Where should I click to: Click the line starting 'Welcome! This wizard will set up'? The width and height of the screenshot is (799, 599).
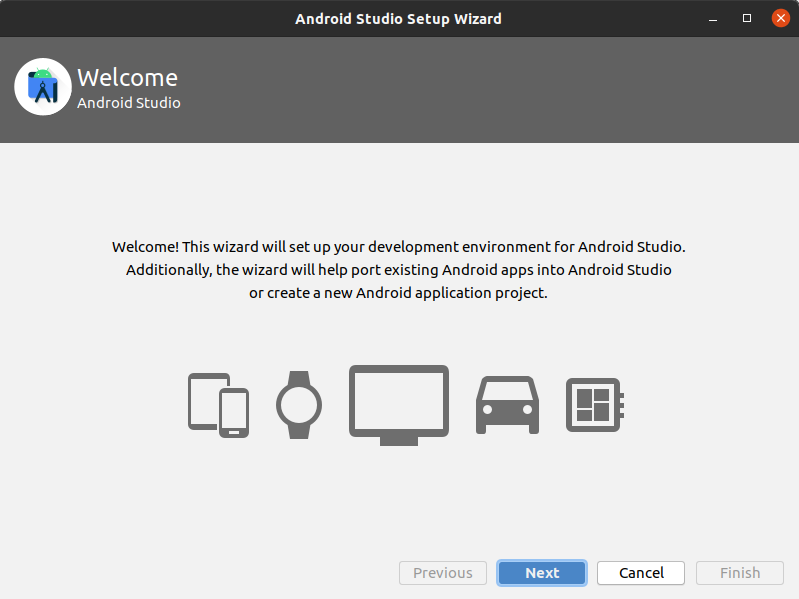(x=399, y=247)
